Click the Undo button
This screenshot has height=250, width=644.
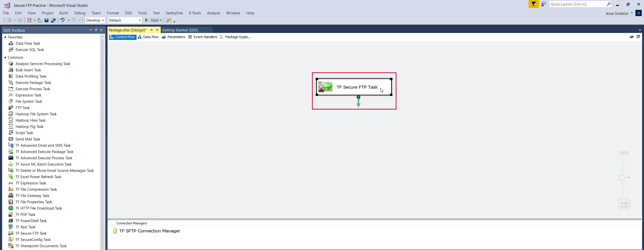[63, 20]
